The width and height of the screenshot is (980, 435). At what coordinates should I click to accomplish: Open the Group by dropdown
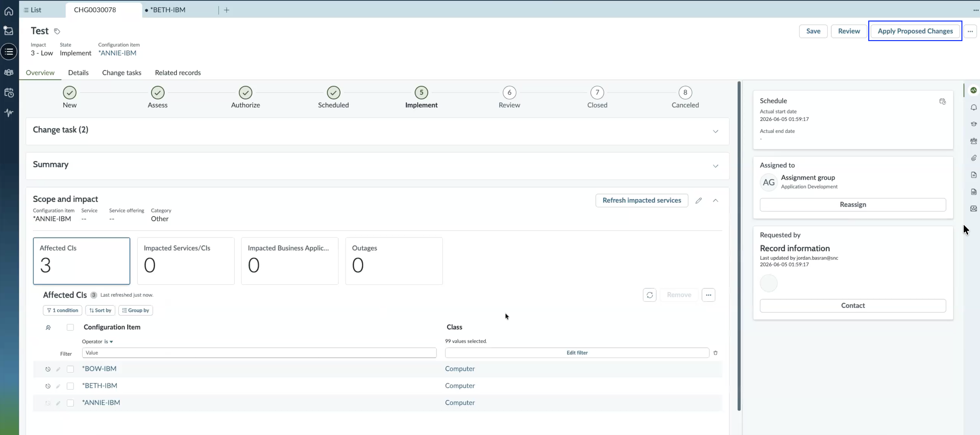[x=136, y=310]
